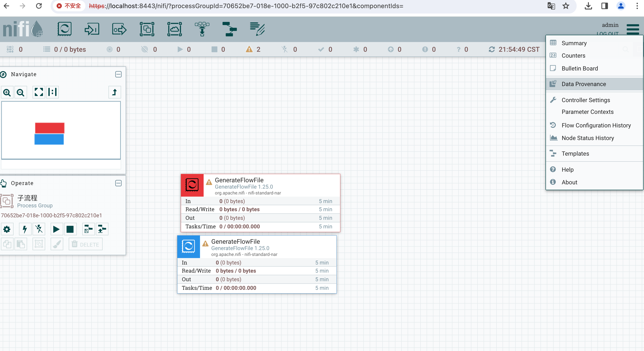Collapse the Operate panel
Screen dimensions: 644x351
(x=118, y=183)
